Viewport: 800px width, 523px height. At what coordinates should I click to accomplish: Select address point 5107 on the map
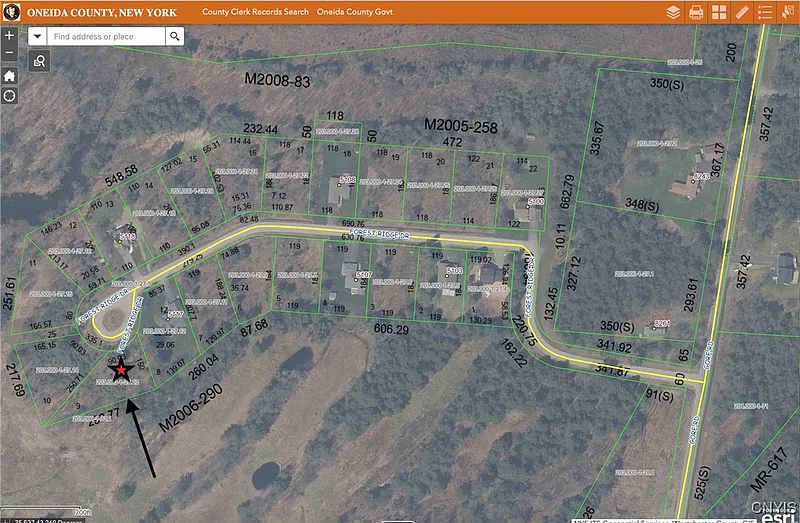pyautogui.click(x=356, y=280)
